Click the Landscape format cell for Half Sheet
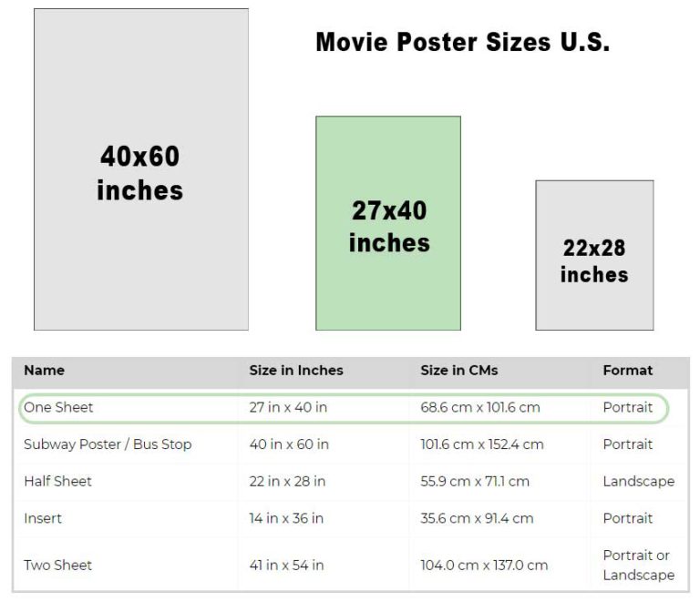The height and width of the screenshot is (602, 700). [x=638, y=481]
